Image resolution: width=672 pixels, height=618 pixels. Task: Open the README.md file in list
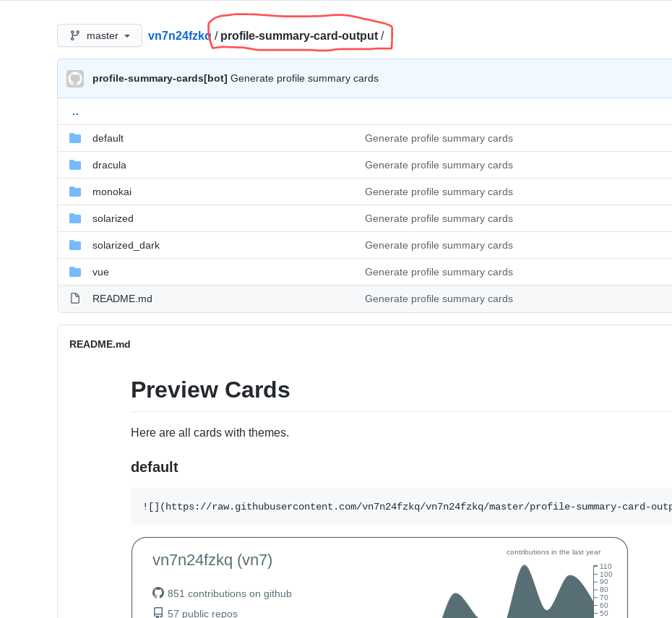[122, 299]
